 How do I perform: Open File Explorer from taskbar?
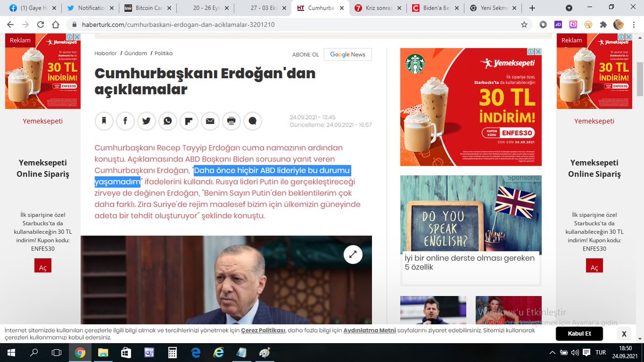point(103,353)
